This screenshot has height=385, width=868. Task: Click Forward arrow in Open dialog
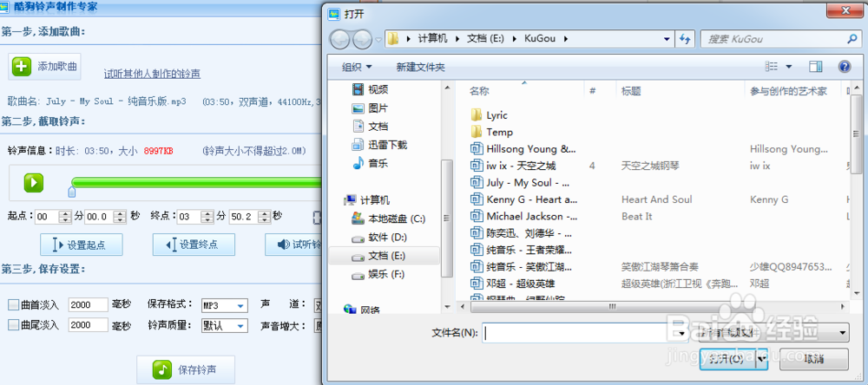pos(362,39)
